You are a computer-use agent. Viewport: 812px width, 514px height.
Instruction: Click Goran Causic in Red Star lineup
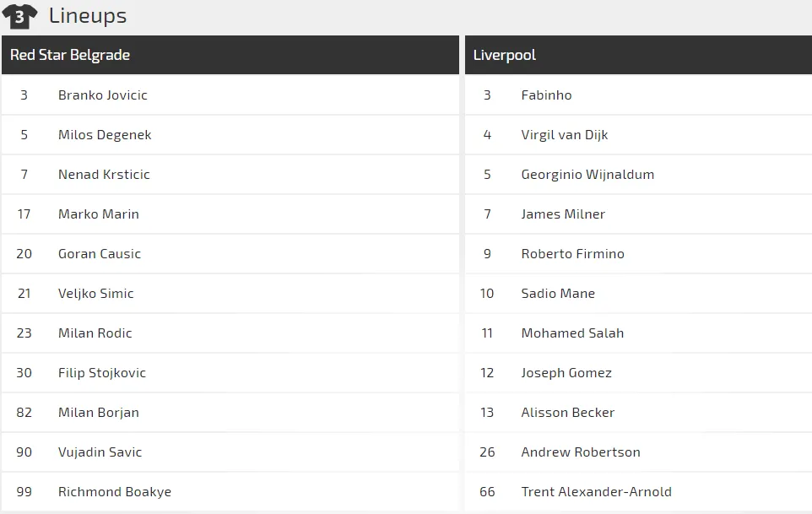100,254
